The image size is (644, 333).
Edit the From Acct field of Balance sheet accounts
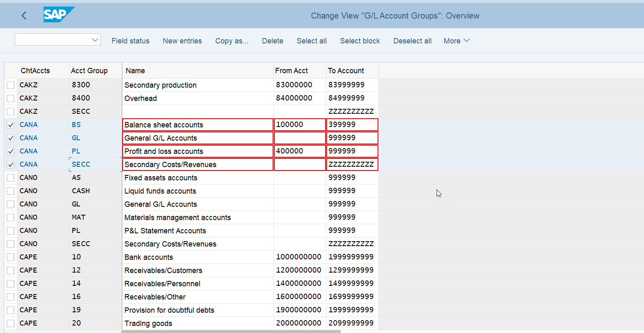299,125
